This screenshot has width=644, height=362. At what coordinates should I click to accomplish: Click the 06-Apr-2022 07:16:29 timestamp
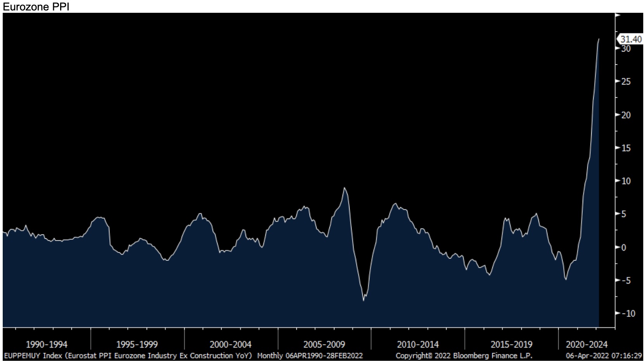coord(604,355)
